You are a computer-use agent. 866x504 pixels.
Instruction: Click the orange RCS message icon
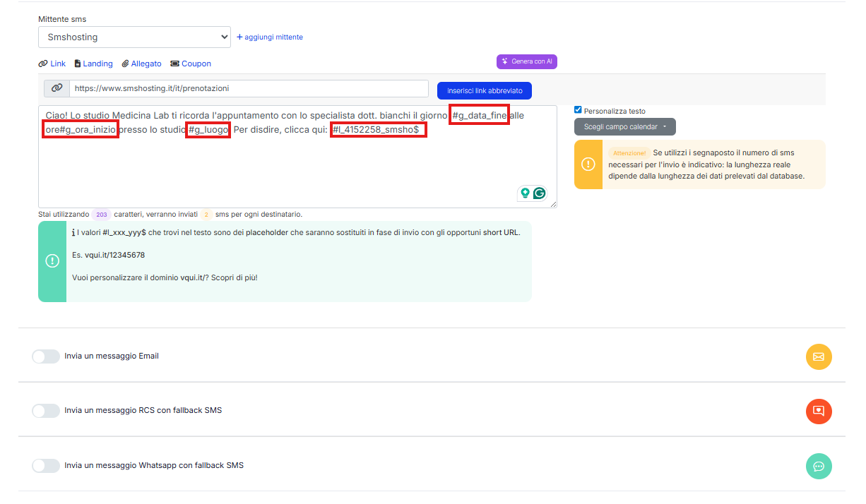tap(819, 411)
